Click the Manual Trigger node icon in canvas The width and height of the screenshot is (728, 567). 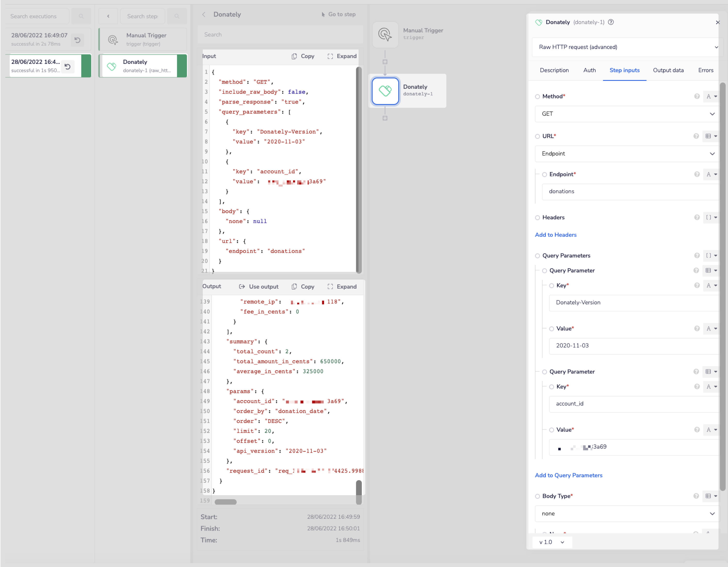click(385, 34)
